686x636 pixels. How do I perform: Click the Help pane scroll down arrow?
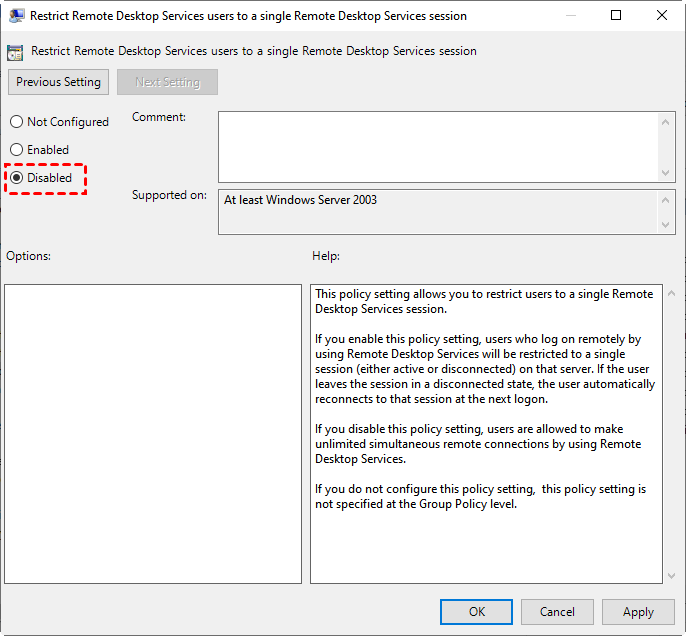pyautogui.click(x=672, y=576)
